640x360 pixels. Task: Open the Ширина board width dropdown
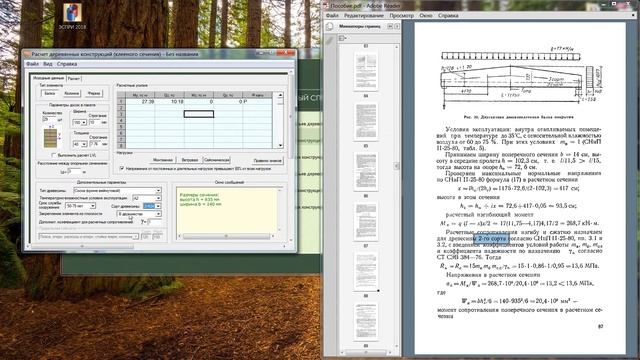pyautogui.click(x=80, y=122)
